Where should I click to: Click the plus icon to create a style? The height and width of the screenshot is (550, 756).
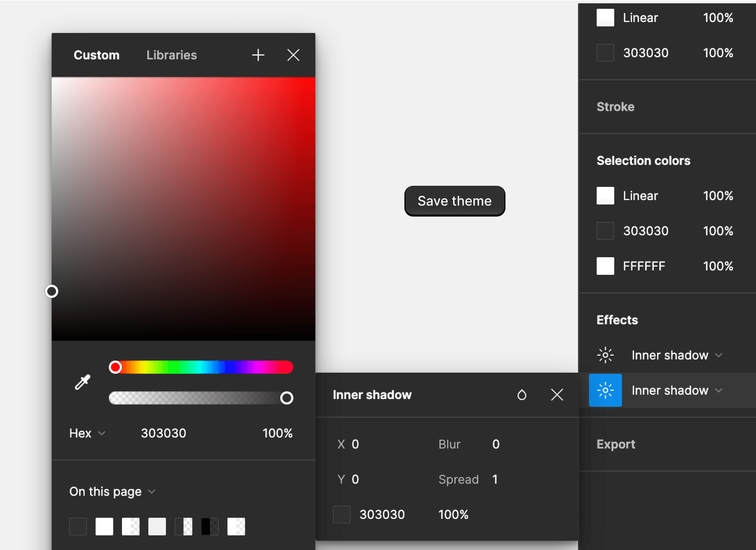click(x=258, y=55)
